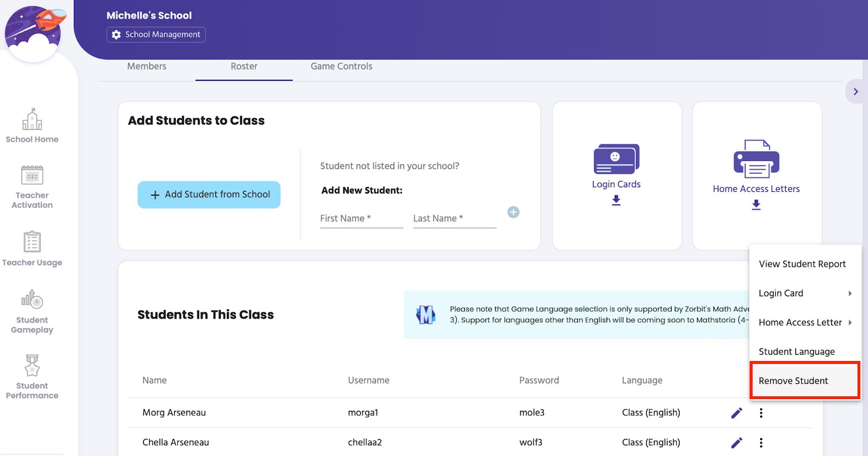Go to Teacher Usage page
The width and height of the screenshot is (868, 456).
tap(32, 249)
